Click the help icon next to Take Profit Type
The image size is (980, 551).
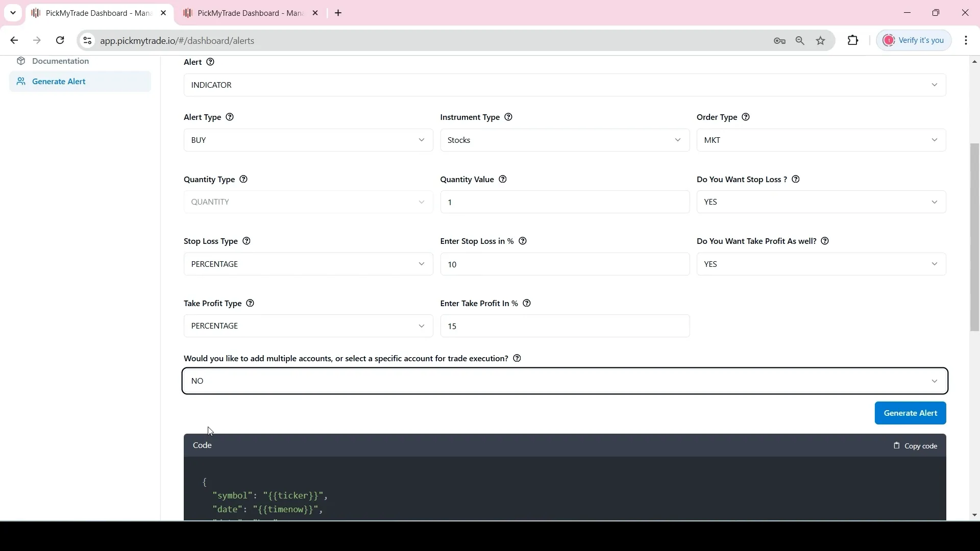pyautogui.click(x=251, y=302)
